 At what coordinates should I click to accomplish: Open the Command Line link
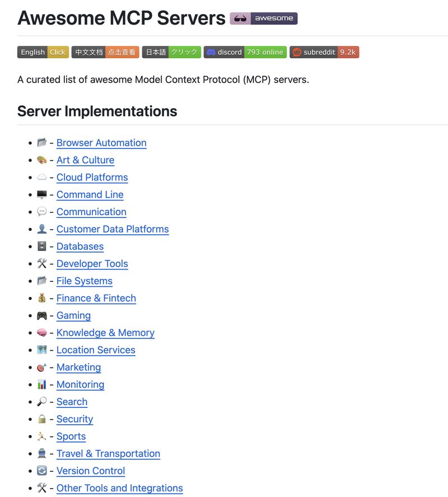90,195
